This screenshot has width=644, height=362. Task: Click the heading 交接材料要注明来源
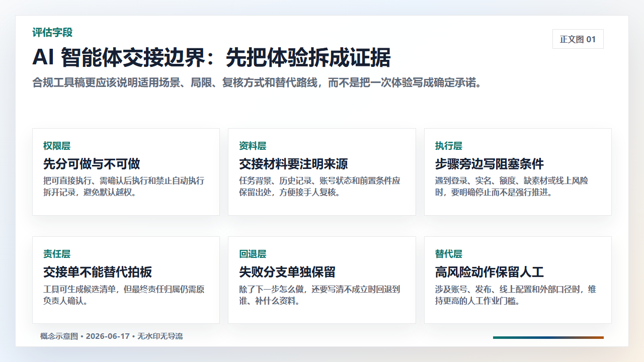(293, 164)
